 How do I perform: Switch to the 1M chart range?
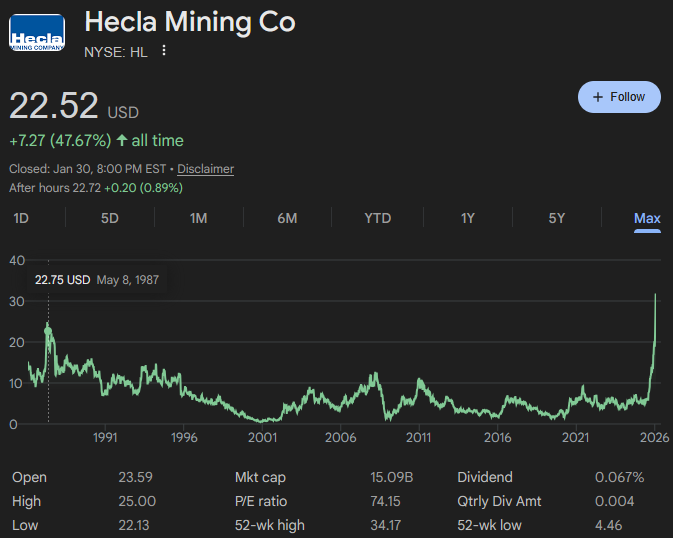[198, 218]
